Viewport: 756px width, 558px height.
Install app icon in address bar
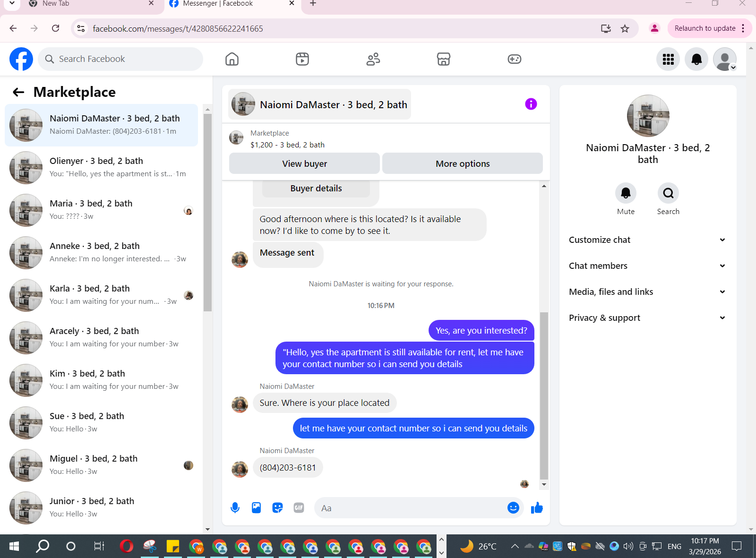606,28
